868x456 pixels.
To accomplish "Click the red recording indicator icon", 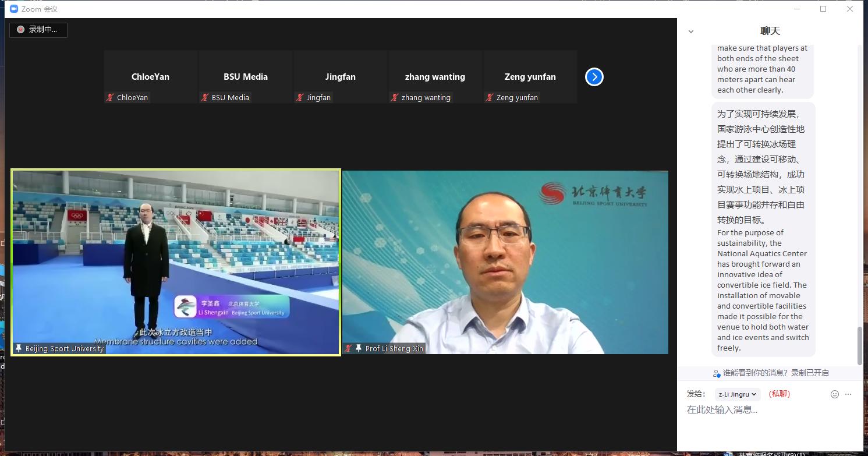I will [x=20, y=30].
